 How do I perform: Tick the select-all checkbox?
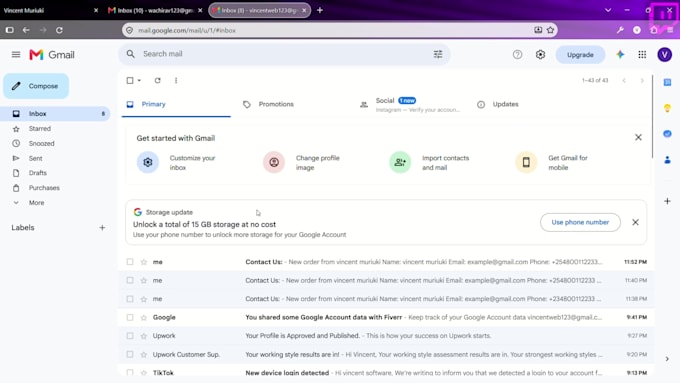click(130, 80)
